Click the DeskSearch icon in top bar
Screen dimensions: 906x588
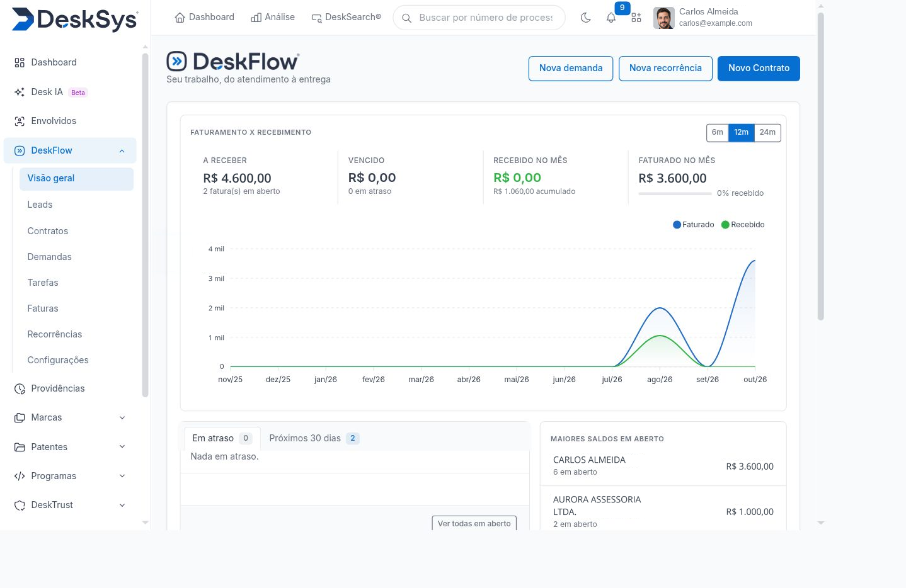pos(316,18)
